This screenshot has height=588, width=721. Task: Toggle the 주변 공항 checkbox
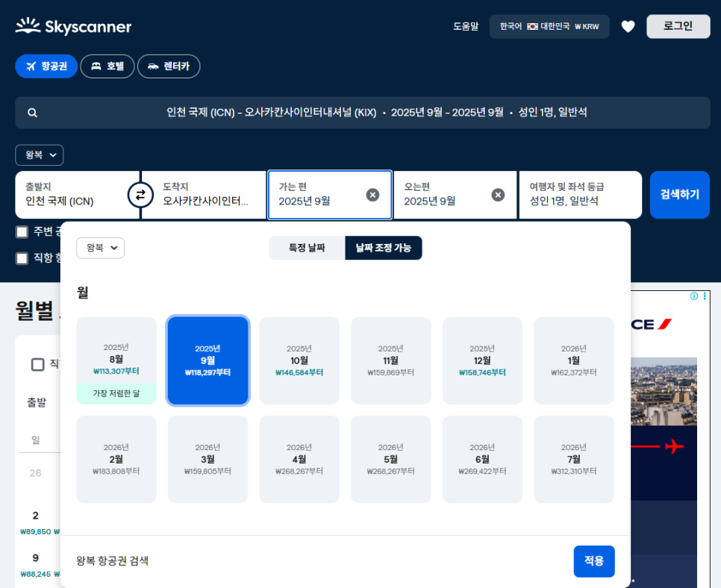point(22,232)
